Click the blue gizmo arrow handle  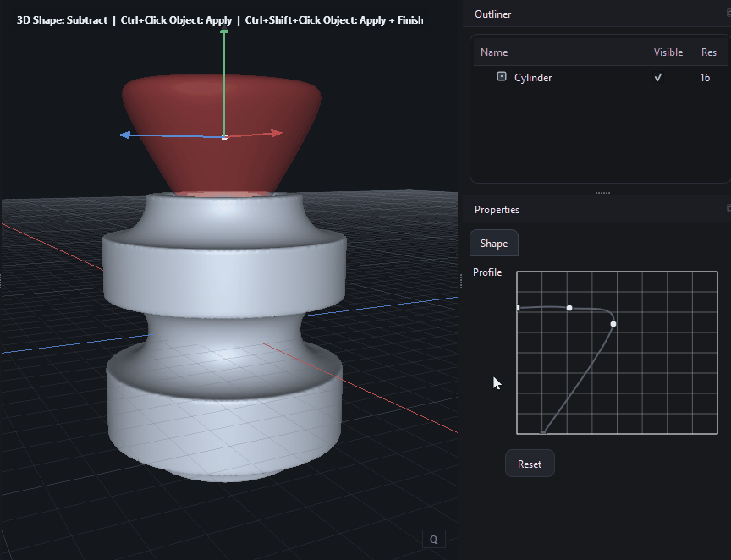[124, 135]
